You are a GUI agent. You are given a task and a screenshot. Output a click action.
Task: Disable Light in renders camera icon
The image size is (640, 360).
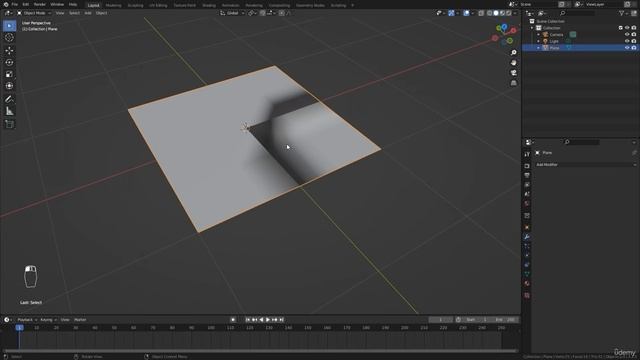coord(634,41)
